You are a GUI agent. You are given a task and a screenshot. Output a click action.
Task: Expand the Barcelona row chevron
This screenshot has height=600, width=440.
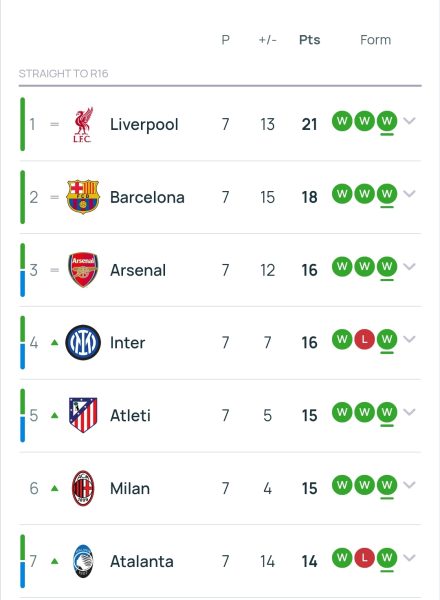click(409, 194)
